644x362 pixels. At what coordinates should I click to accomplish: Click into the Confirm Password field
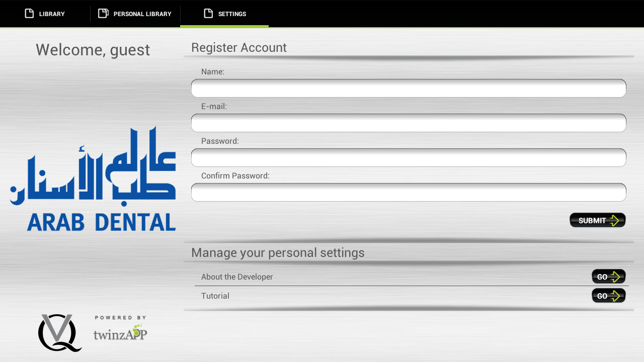click(x=409, y=192)
